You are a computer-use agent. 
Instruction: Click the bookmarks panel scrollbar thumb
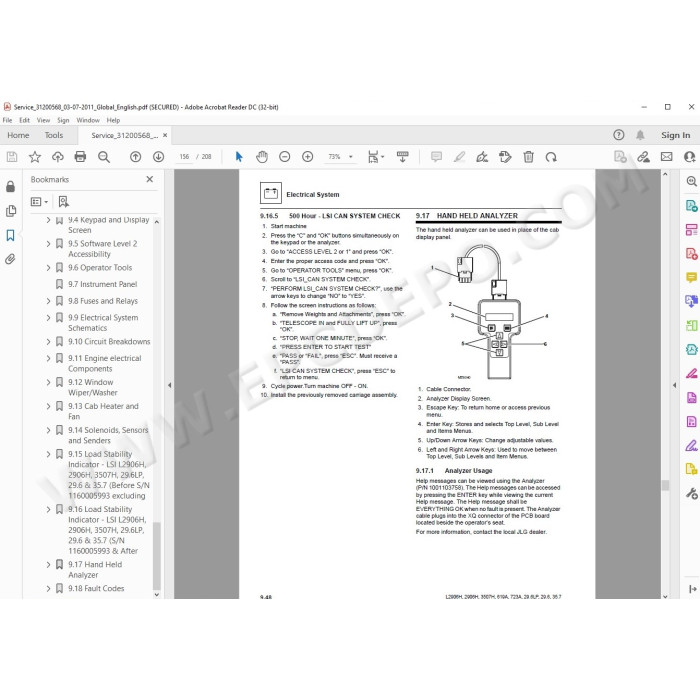(156, 556)
